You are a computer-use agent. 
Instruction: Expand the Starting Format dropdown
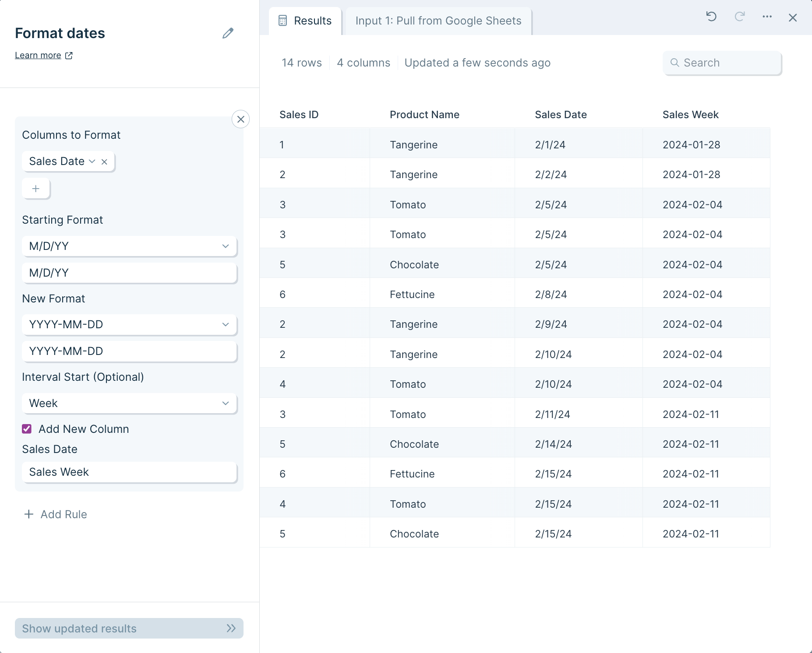pos(129,246)
